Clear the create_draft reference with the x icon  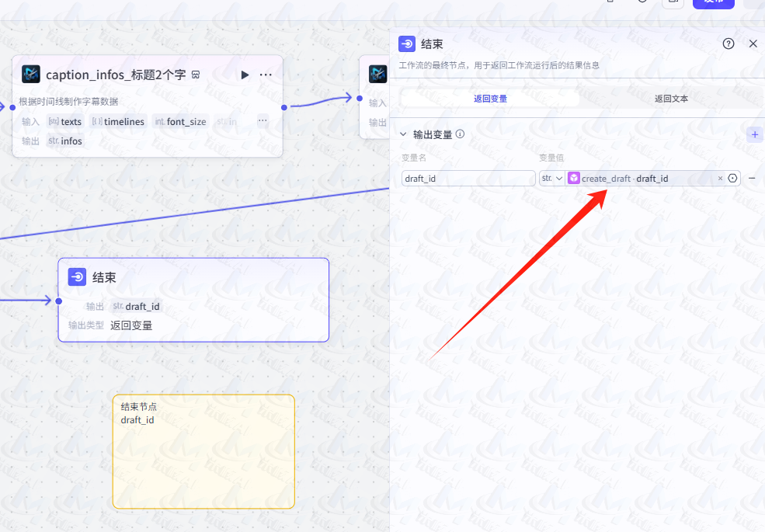point(719,178)
